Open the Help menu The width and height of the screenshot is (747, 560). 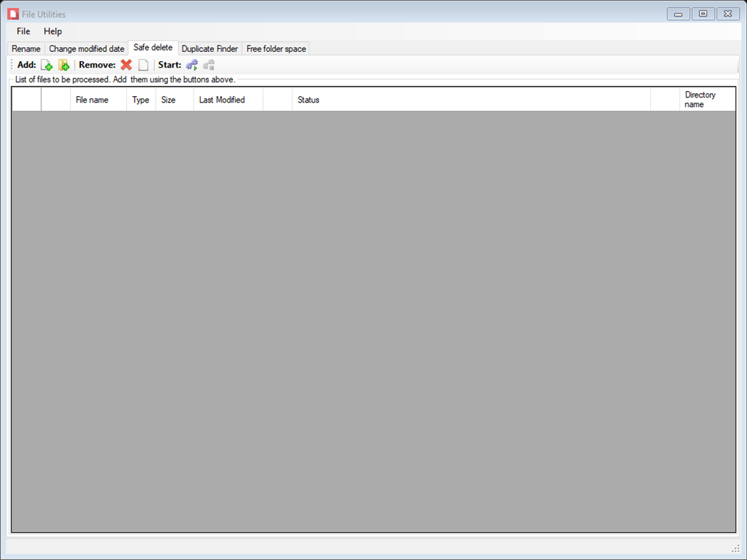tap(52, 31)
